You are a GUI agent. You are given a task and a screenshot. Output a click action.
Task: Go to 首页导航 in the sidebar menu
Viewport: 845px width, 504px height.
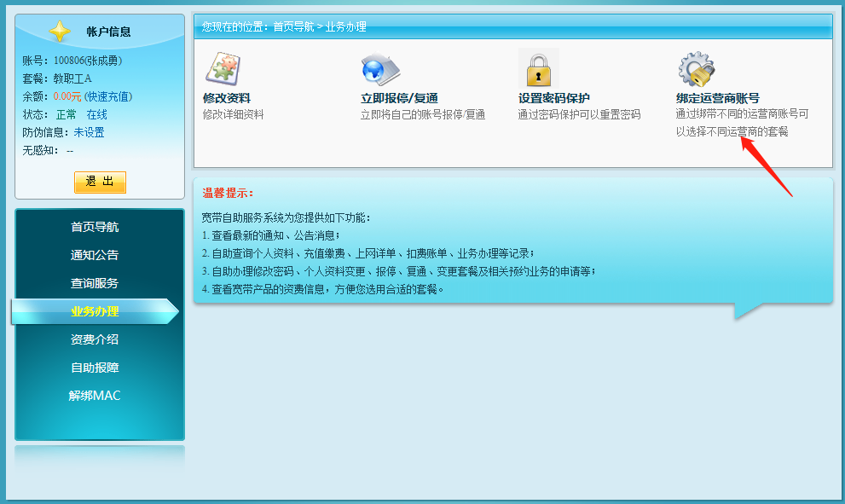point(95,227)
